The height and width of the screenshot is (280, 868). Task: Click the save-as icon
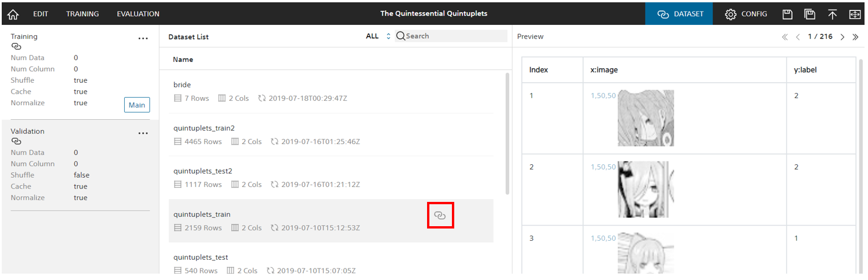[x=810, y=14]
